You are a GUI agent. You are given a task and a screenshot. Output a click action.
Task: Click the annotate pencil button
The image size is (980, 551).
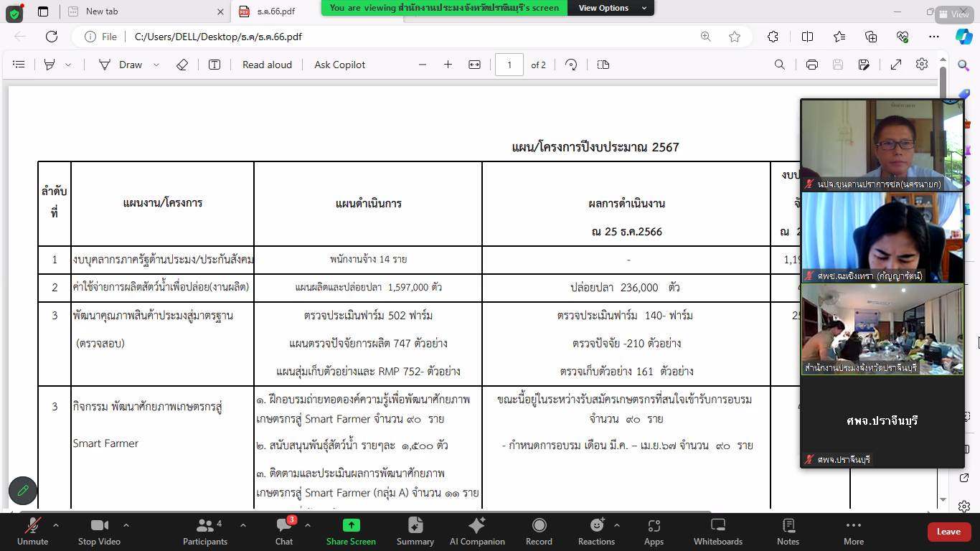tap(23, 491)
